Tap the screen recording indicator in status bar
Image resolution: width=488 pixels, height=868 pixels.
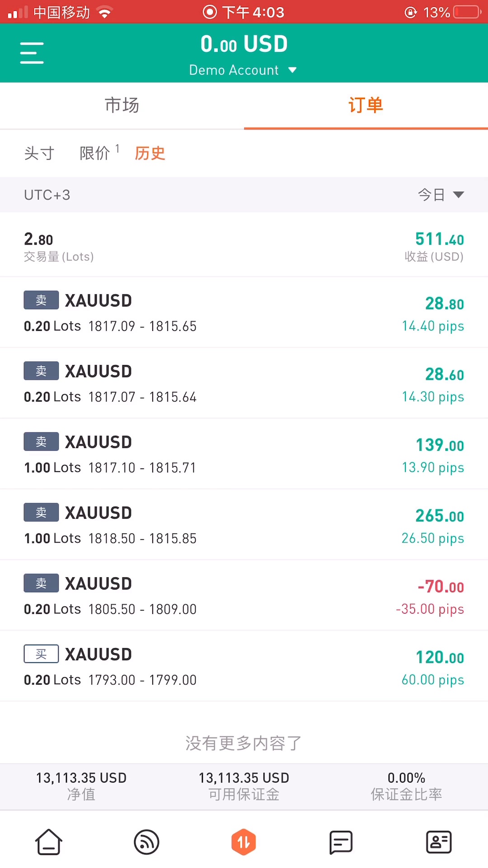(210, 12)
